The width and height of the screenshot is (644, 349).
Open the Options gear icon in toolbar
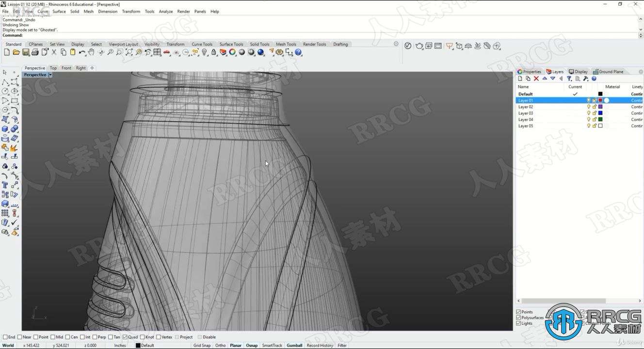[x=279, y=52]
